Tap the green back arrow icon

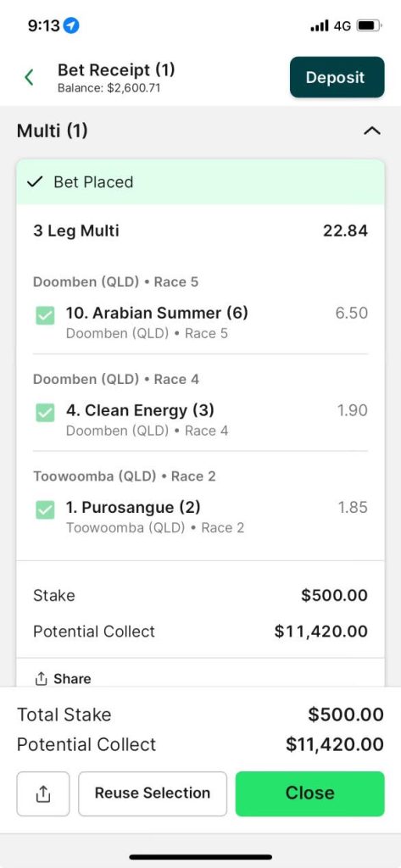tap(29, 77)
